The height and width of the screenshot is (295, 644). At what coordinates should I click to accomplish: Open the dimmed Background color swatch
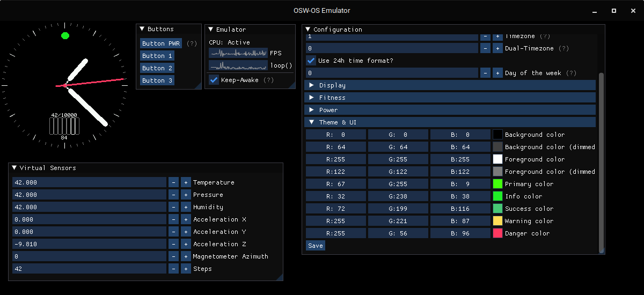coord(497,147)
